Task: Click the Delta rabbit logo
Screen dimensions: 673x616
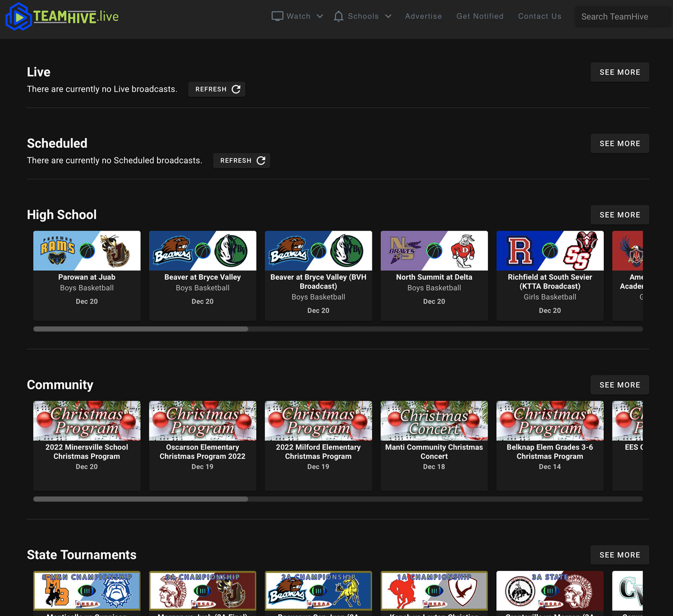Action: point(463,251)
